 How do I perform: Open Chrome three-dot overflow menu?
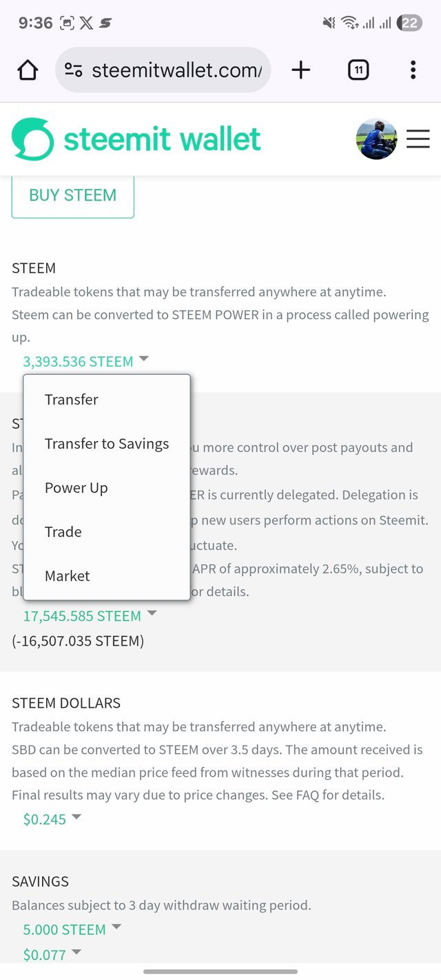[413, 70]
